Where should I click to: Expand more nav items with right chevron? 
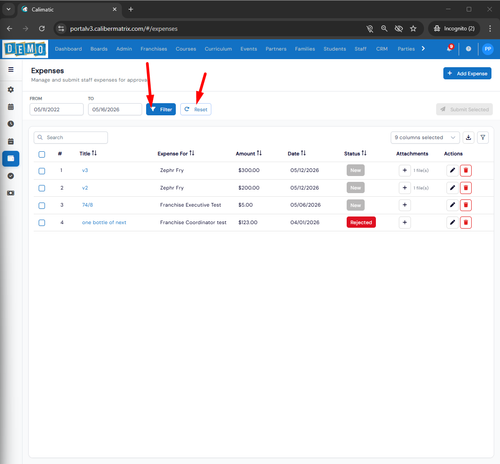point(423,49)
